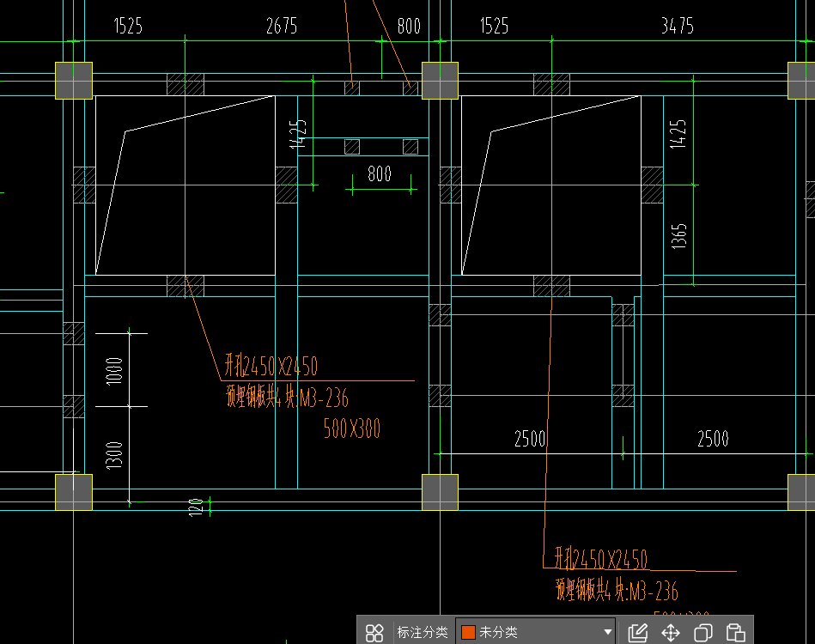This screenshot has width=815, height=644.
Task: Select the 3475 dimension text
Action: pyautogui.click(x=678, y=26)
